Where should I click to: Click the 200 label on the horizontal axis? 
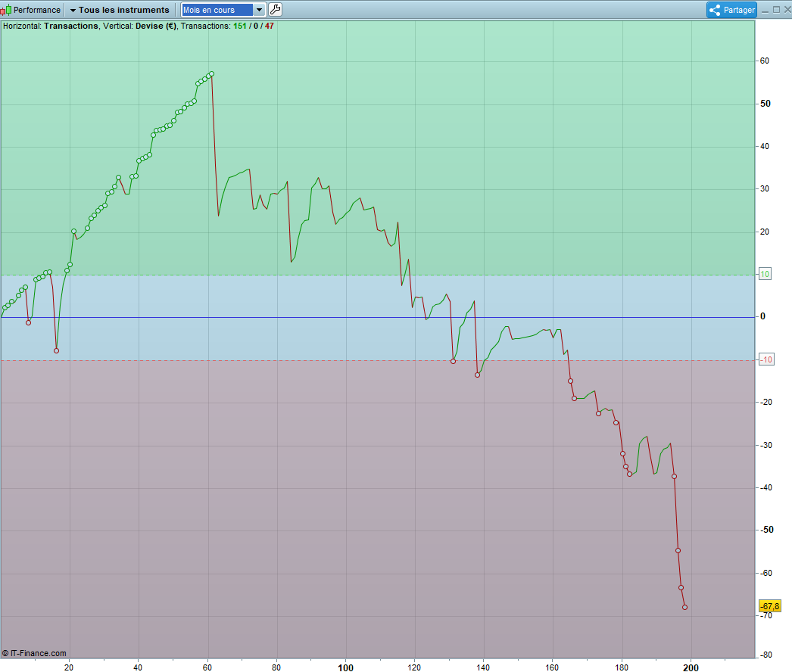691,667
